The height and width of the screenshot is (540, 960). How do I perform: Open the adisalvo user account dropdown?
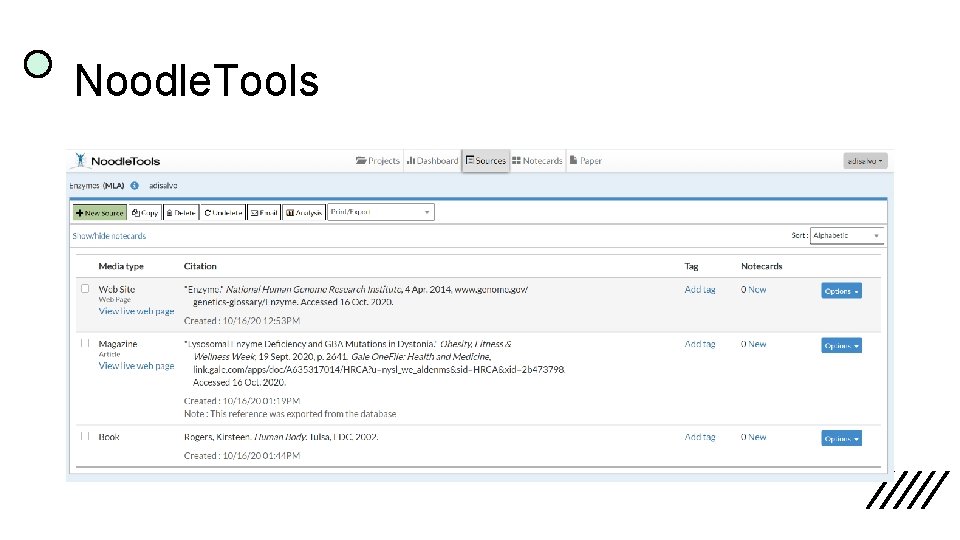(x=864, y=161)
